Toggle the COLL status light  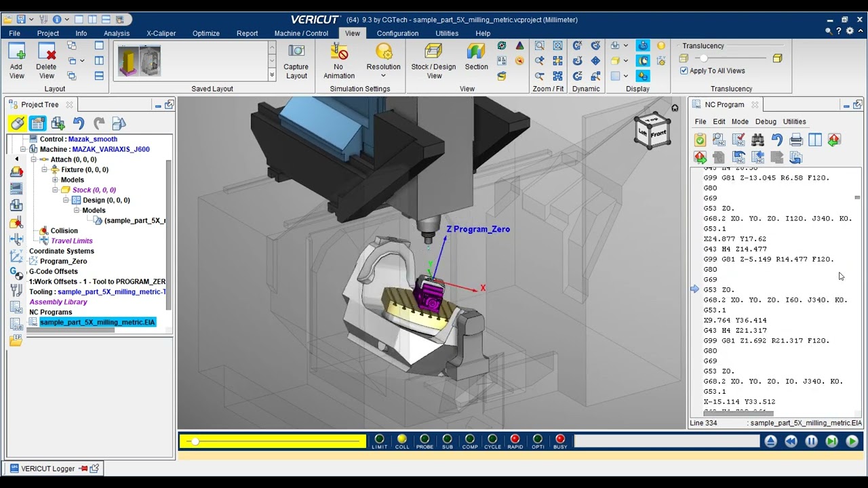tap(402, 439)
